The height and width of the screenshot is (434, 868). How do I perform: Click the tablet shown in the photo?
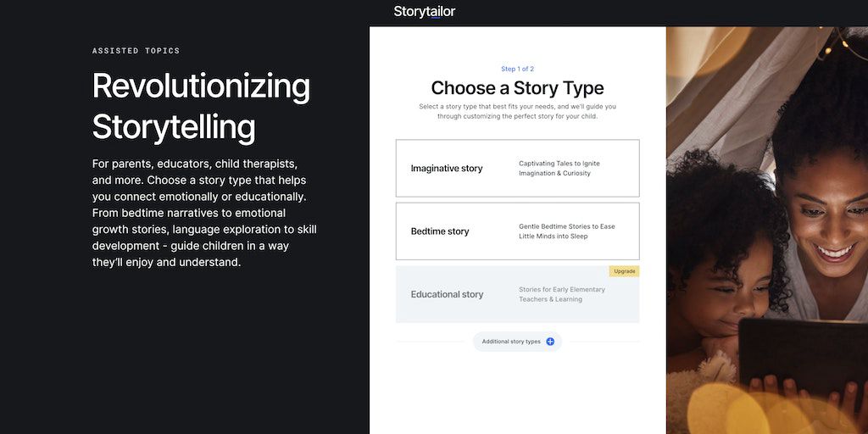click(x=801, y=356)
